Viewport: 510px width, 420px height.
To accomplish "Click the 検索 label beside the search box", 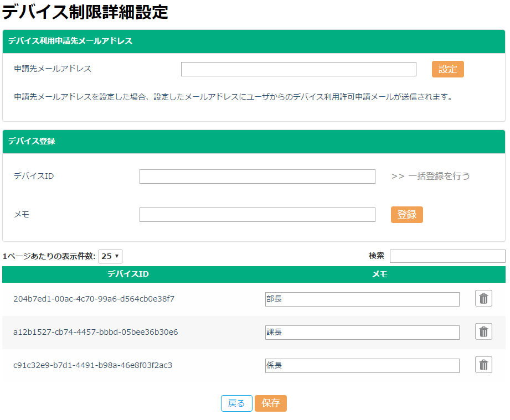I will [377, 256].
